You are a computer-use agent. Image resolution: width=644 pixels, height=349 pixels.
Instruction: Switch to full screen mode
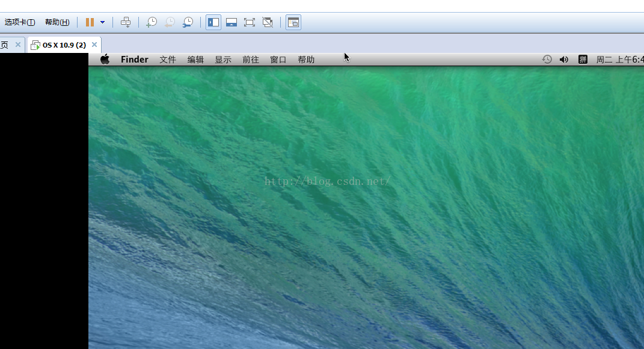250,22
